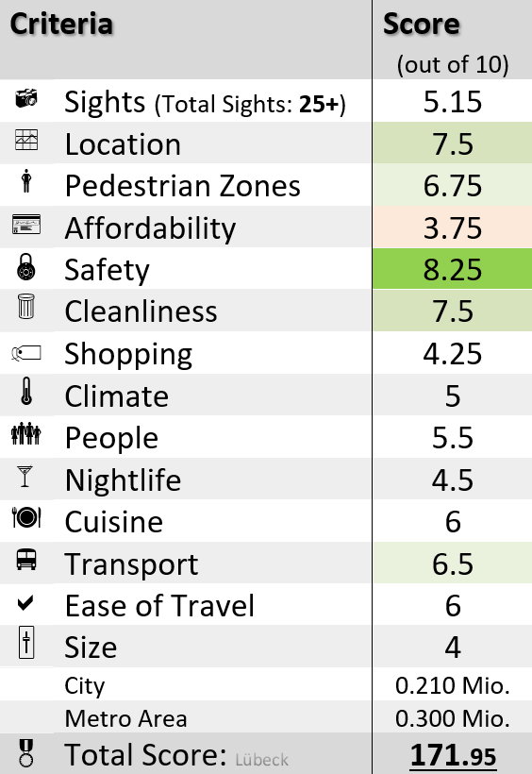Click the bright green Safety score 8.25

click(x=453, y=269)
